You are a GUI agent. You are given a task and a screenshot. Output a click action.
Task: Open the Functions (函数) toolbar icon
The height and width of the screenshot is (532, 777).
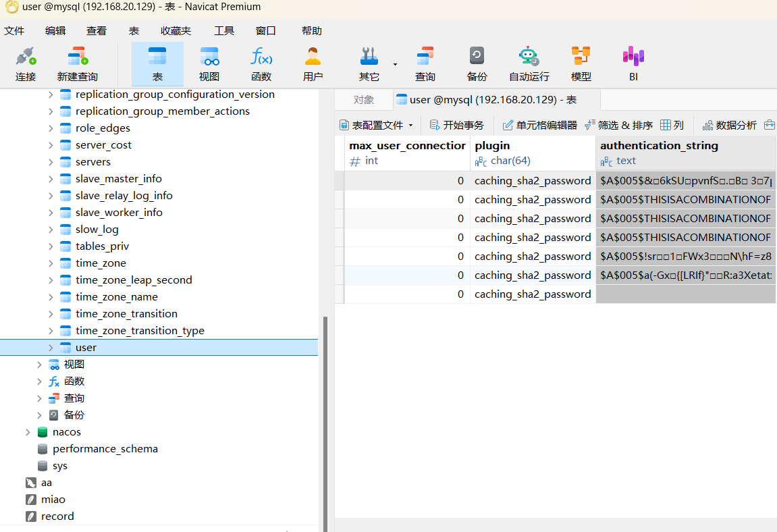tap(261, 64)
